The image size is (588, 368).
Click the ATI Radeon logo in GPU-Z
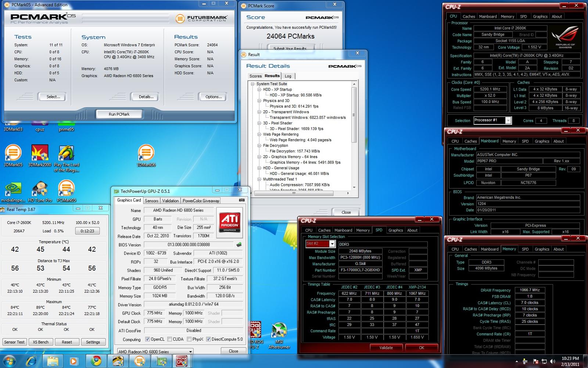point(230,222)
